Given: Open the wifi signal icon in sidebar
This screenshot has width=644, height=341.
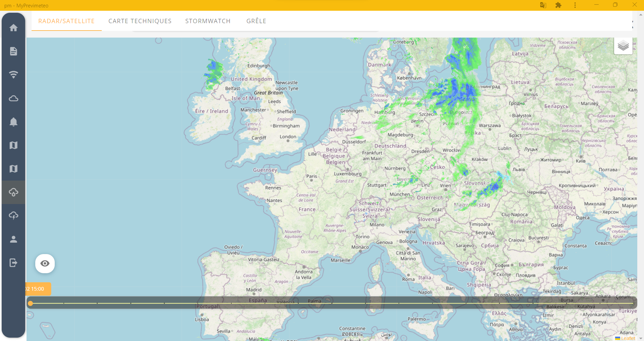Looking at the screenshot, I should tap(13, 75).
